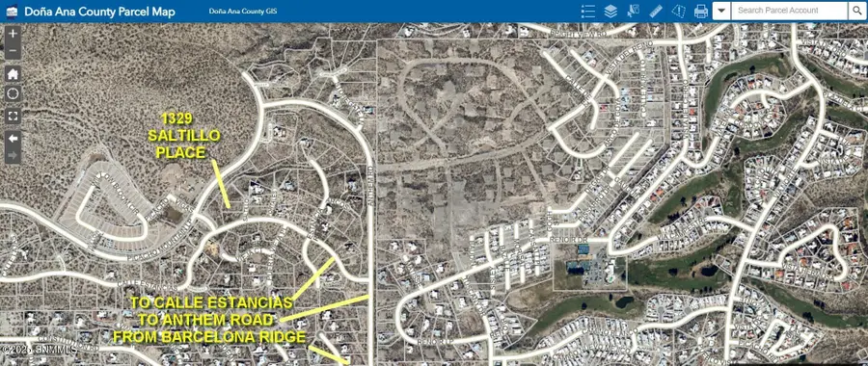
Task: Go to next map extent
Action: 13,155
